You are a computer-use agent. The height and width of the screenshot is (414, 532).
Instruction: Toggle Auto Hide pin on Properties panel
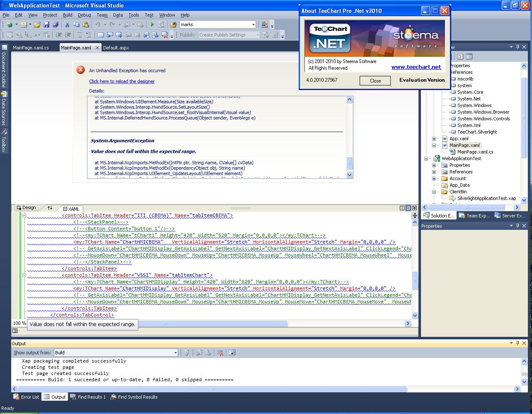[x=517, y=226]
